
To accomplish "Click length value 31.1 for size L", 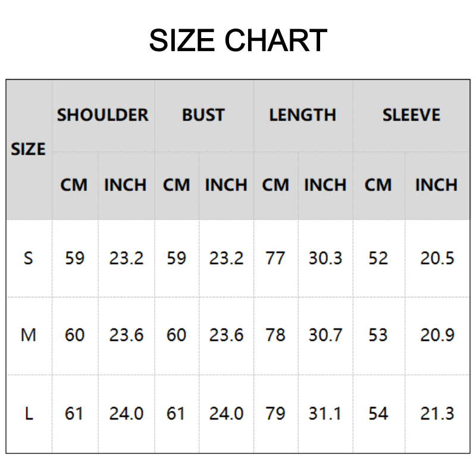I will tap(325, 414).
